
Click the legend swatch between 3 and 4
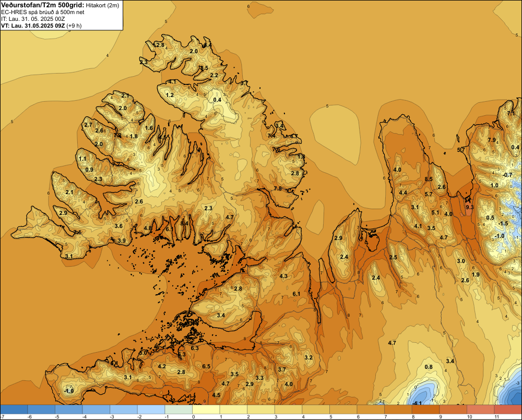288,410
